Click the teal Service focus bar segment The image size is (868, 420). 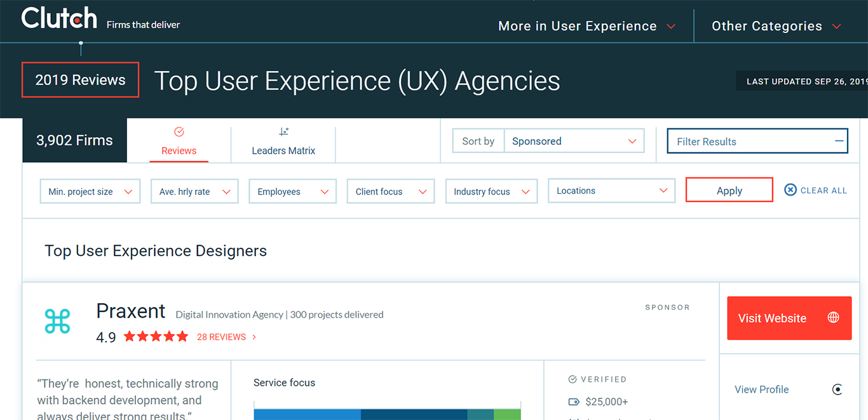[x=480, y=414]
